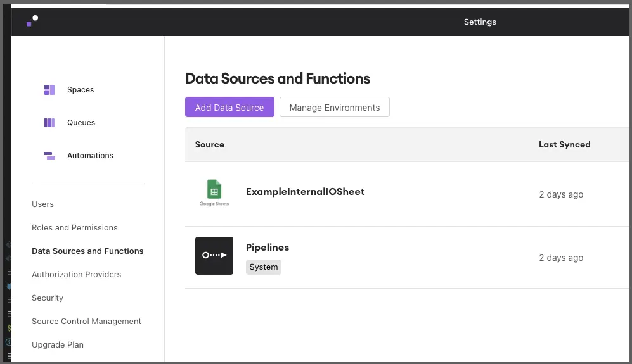Viewport: 632px width, 364px height.
Task: Click the Add Data Source button
Action: [229, 108]
